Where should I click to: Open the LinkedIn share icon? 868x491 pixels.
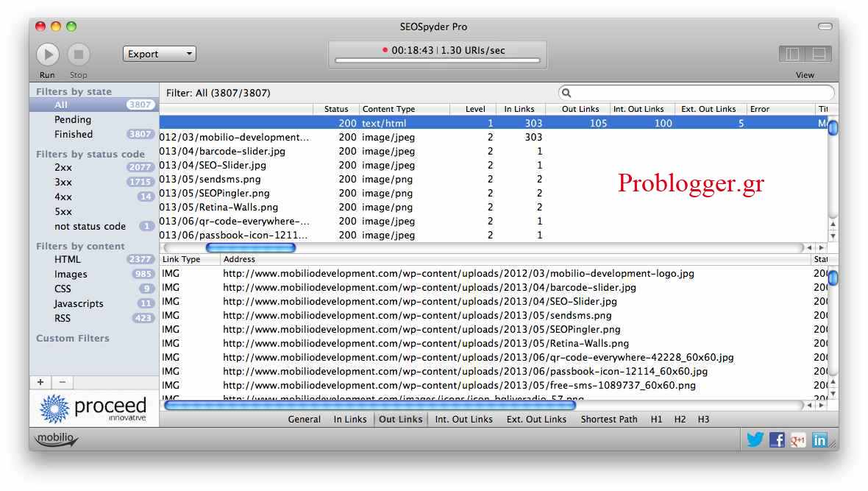[819, 439]
